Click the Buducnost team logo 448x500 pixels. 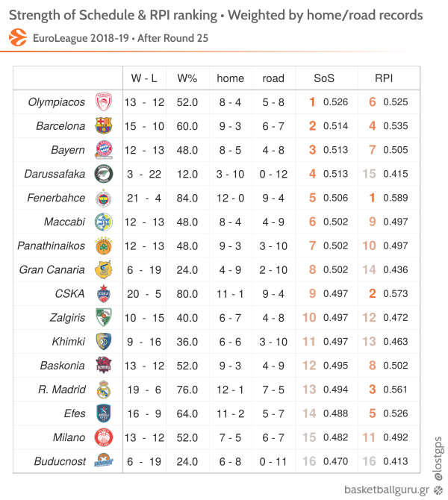[103, 461]
